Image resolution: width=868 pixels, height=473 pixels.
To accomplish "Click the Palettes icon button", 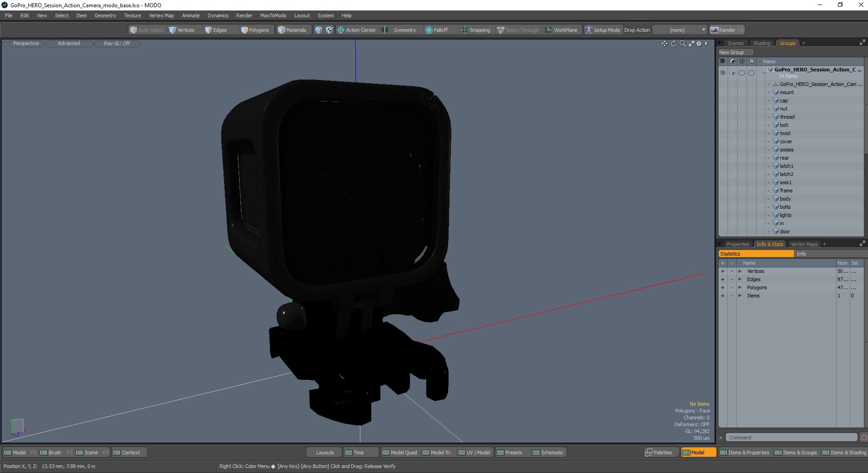I will (x=661, y=453).
